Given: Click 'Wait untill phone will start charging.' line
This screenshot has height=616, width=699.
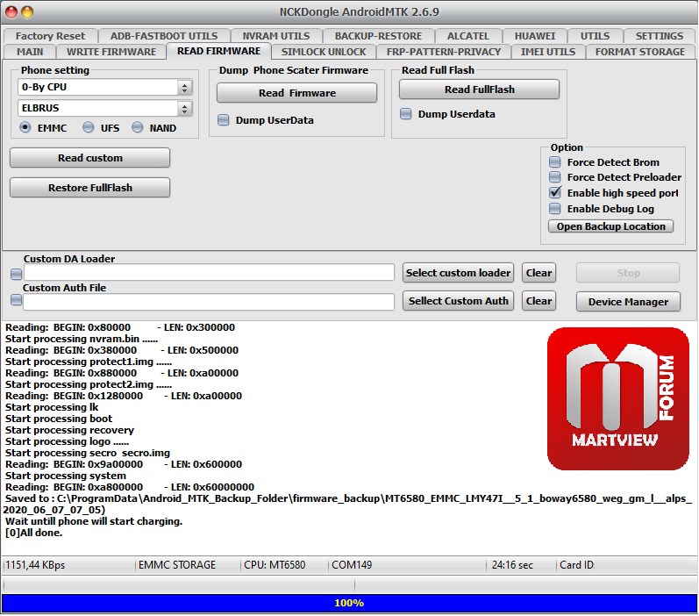Looking at the screenshot, I should coord(94,521).
